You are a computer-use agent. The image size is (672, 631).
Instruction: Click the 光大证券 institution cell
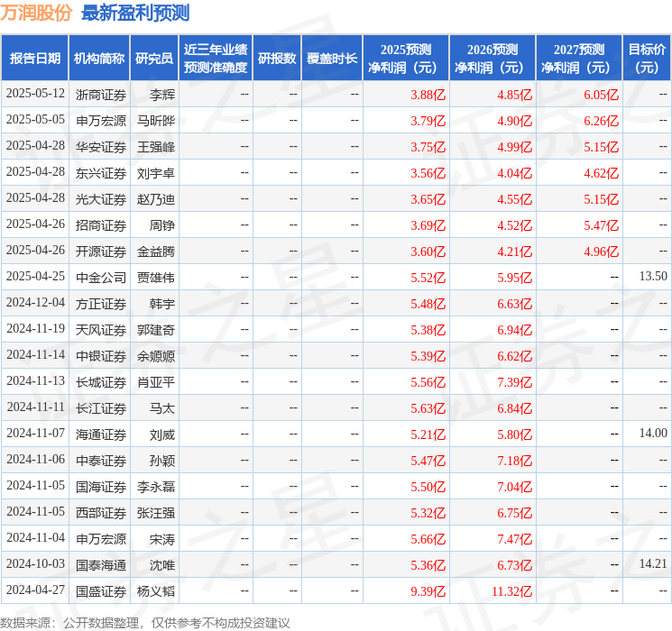(x=101, y=199)
